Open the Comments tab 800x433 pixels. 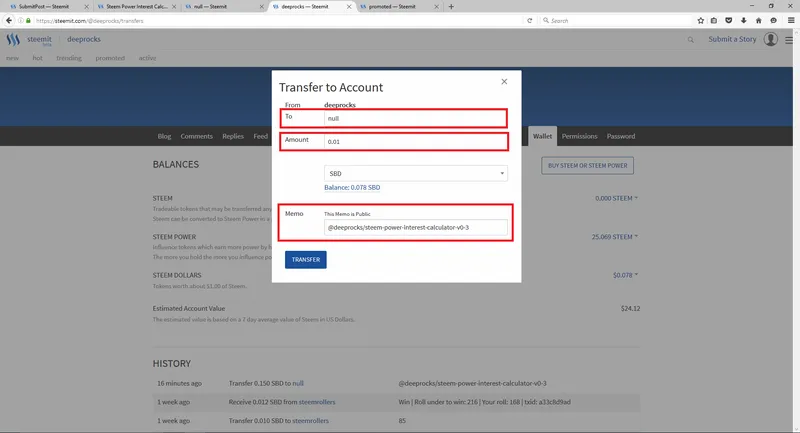click(x=196, y=136)
